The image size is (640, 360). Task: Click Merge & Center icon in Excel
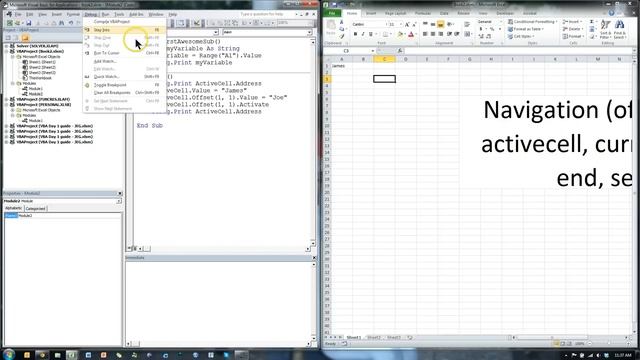467,34
